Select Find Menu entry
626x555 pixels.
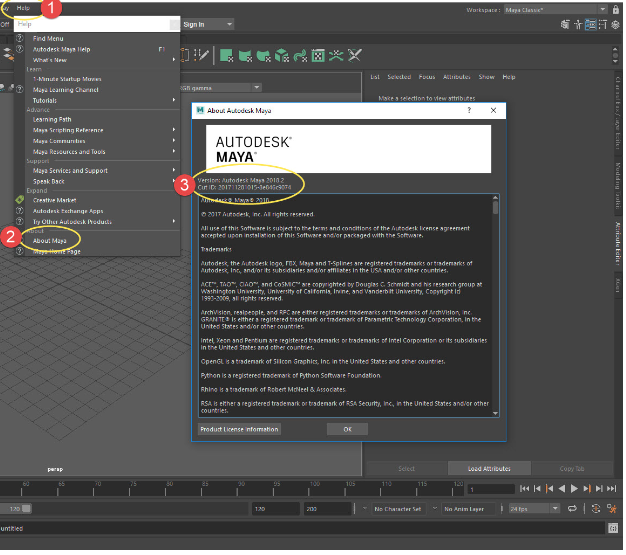click(48, 39)
